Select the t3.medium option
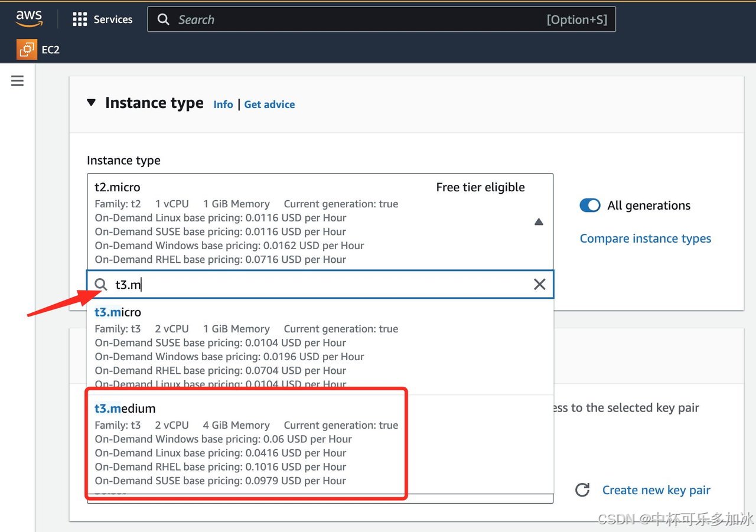The width and height of the screenshot is (756, 532). [320, 444]
